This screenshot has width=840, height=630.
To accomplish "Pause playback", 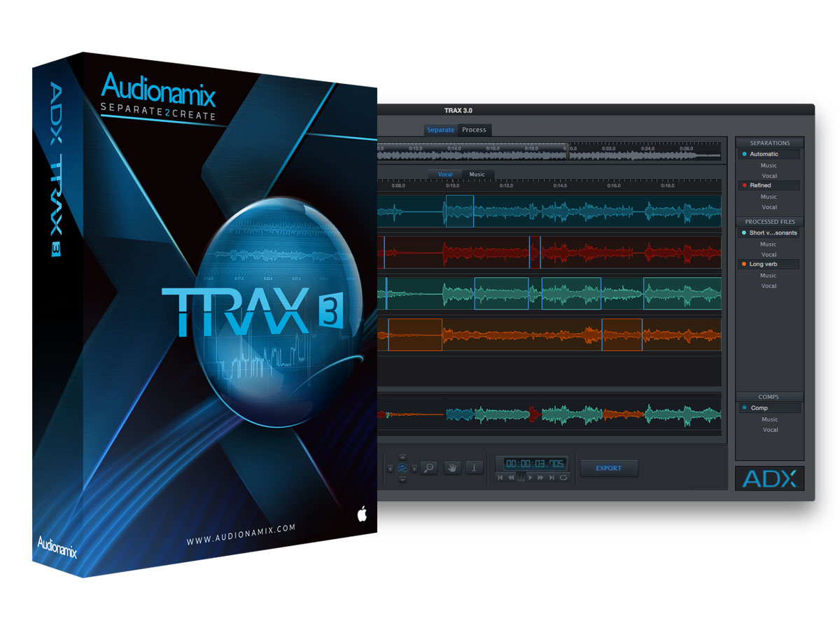I will [x=521, y=477].
